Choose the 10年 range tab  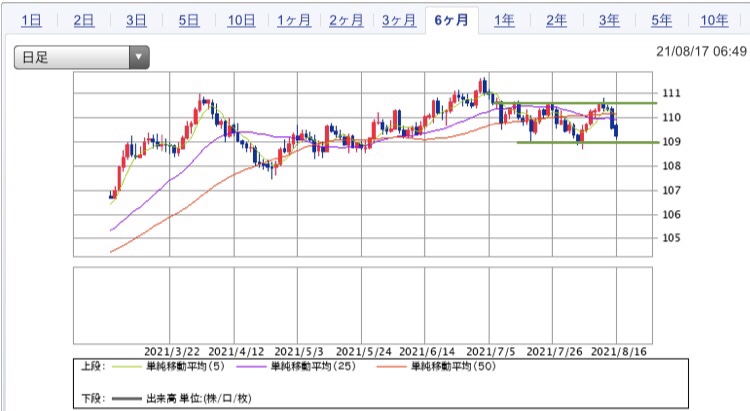point(714,20)
